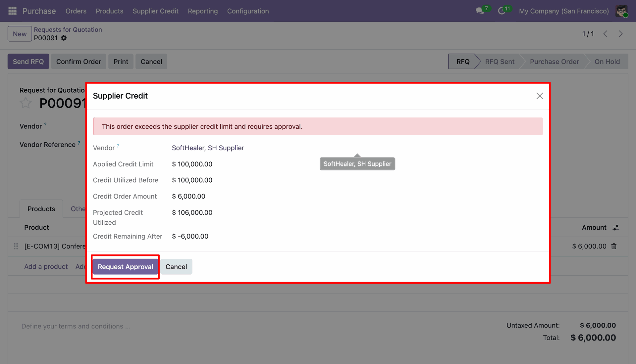Image resolution: width=636 pixels, height=364 pixels.
Task: Open the column settings adjust icon
Action: click(616, 228)
